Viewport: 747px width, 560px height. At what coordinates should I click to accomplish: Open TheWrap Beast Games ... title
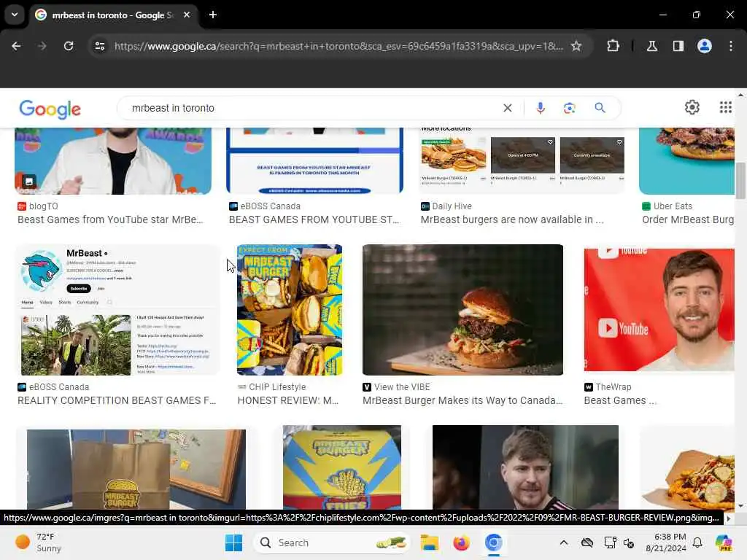point(620,400)
